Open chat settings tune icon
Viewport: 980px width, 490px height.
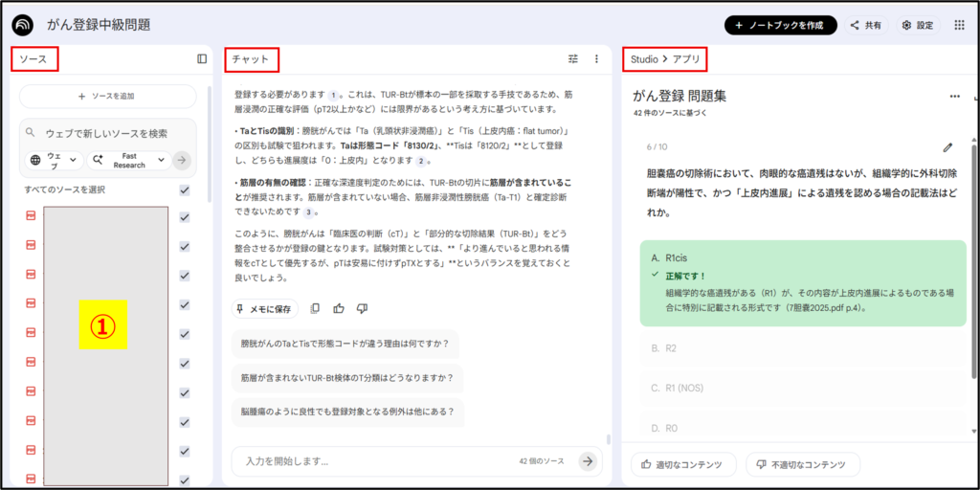point(573,58)
